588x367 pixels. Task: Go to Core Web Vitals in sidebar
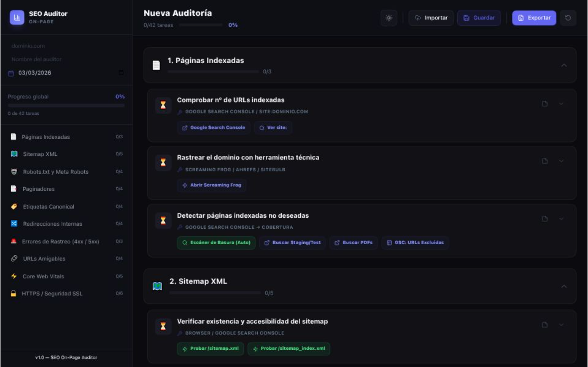click(43, 276)
